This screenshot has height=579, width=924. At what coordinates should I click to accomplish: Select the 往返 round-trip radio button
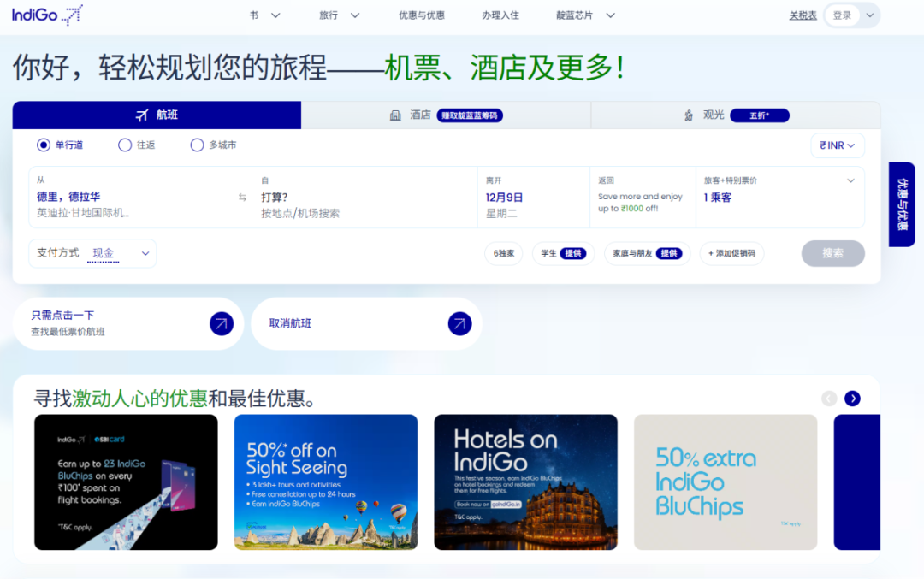click(x=125, y=145)
